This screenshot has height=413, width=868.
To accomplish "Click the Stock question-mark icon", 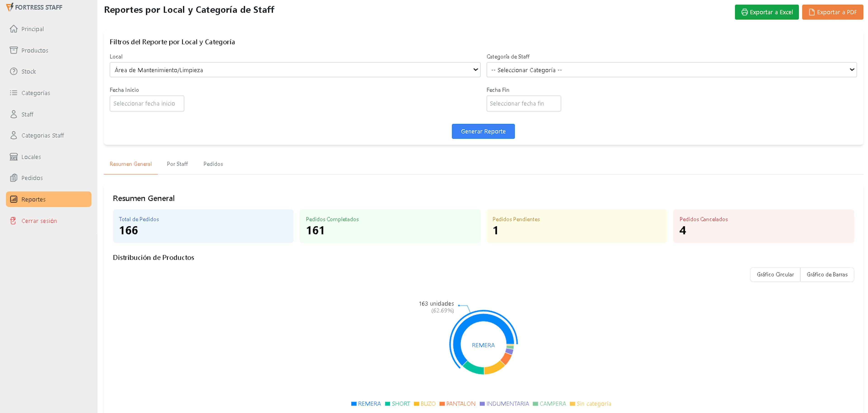I will [x=14, y=71].
